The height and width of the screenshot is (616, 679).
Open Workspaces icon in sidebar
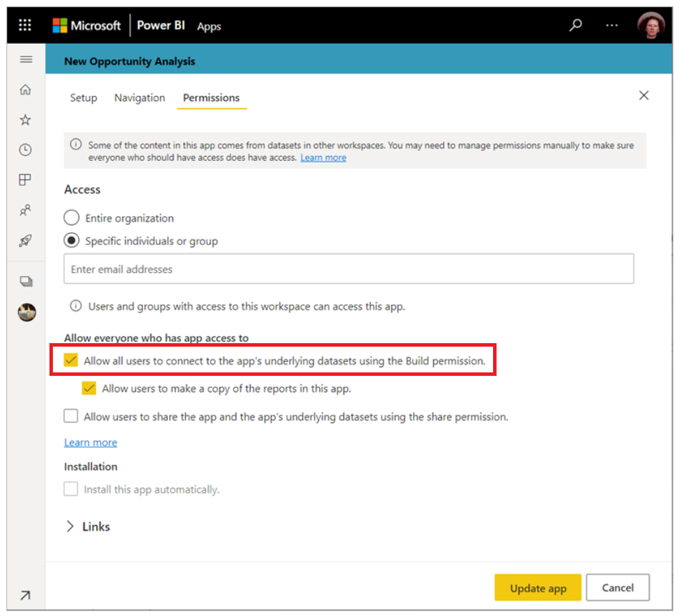pyautogui.click(x=26, y=281)
